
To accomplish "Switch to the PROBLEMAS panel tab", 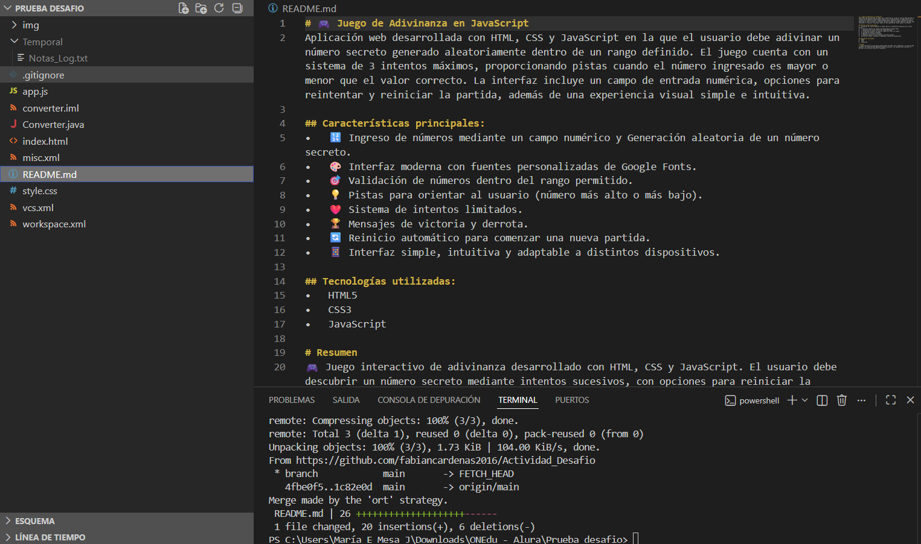I will [291, 400].
